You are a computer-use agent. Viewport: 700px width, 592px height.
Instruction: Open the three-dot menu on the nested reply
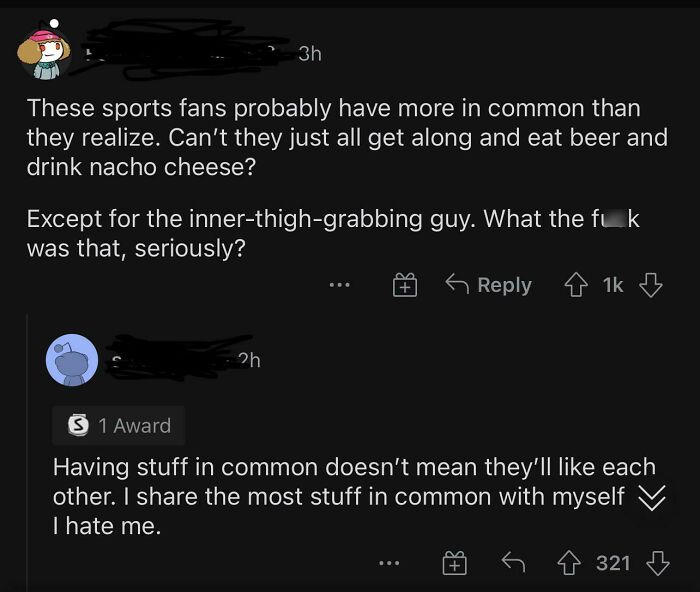pyautogui.click(x=390, y=564)
